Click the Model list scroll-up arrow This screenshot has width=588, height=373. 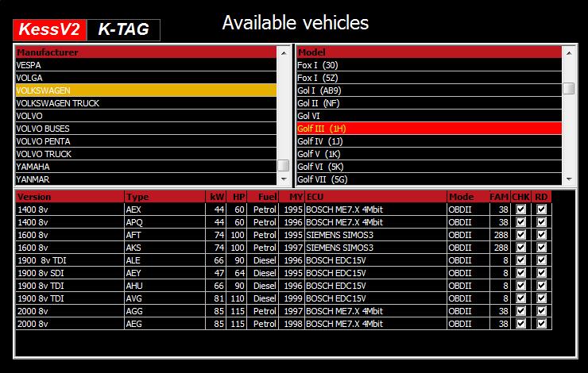[x=569, y=53]
